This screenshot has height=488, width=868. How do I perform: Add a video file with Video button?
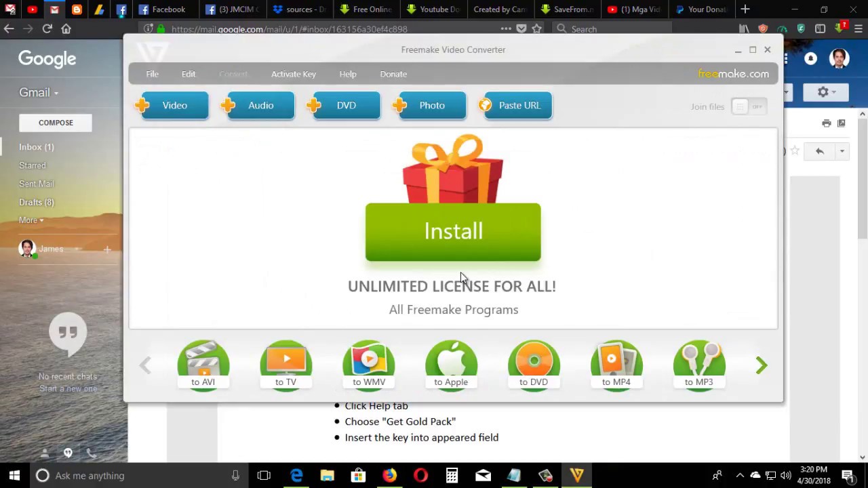[173, 106]
